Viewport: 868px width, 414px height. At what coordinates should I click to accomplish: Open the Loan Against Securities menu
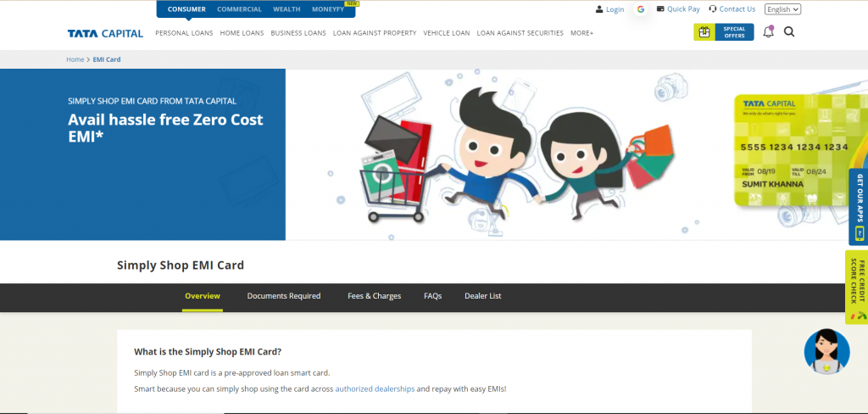[520, 33]
